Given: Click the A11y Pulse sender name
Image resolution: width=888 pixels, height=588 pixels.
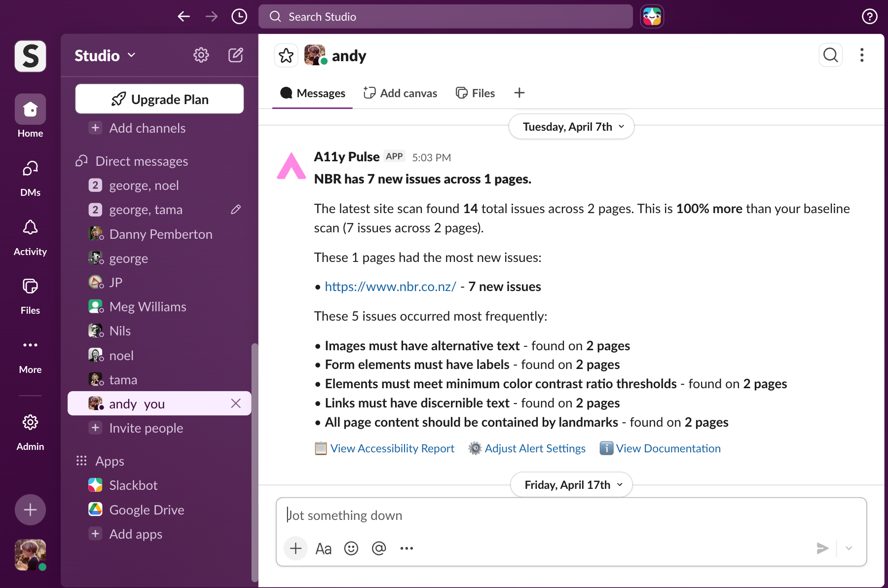Looking at the screenshot, I should click(x=346, y=157).
